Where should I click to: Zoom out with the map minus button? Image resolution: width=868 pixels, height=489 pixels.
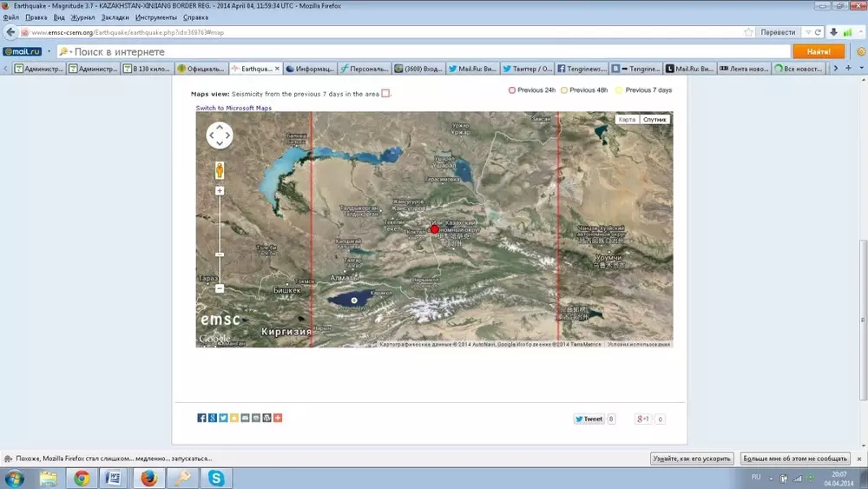(x=220, y=288)
